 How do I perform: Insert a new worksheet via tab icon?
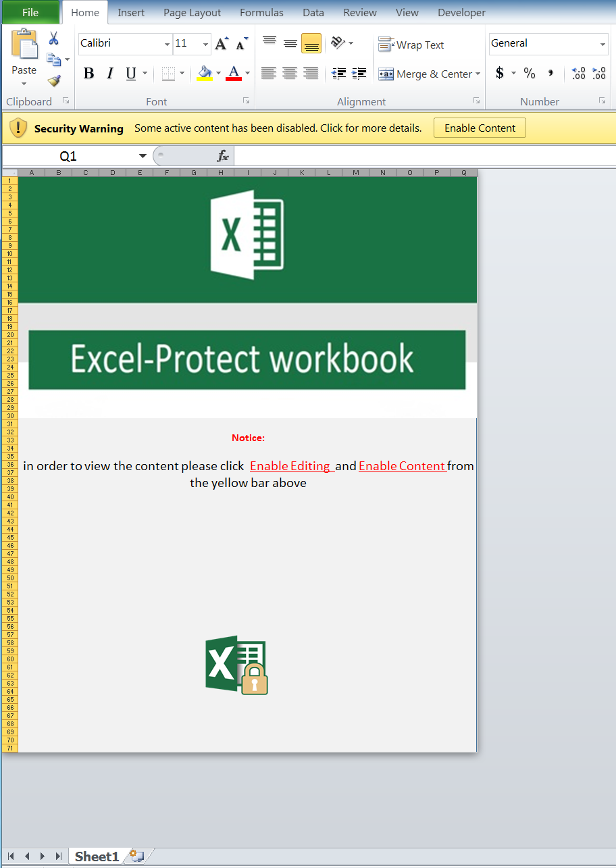tap(137, 856)
